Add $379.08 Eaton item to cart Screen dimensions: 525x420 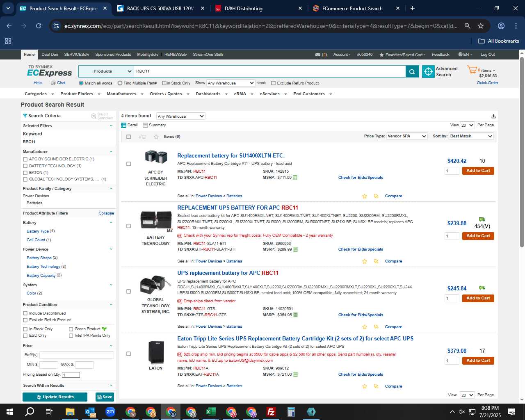(x=478, y=361)
